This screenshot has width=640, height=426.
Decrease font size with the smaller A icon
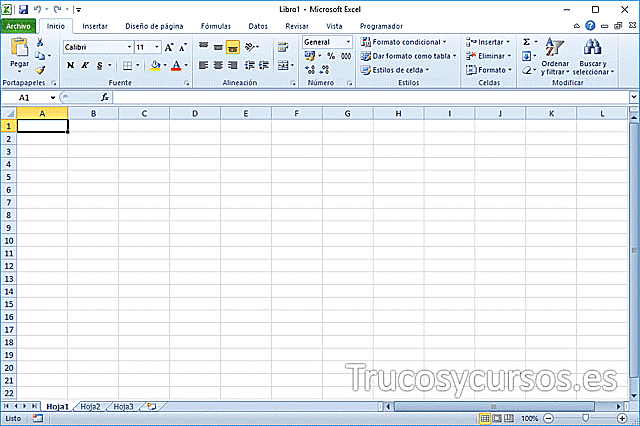[x=183, y=47]
